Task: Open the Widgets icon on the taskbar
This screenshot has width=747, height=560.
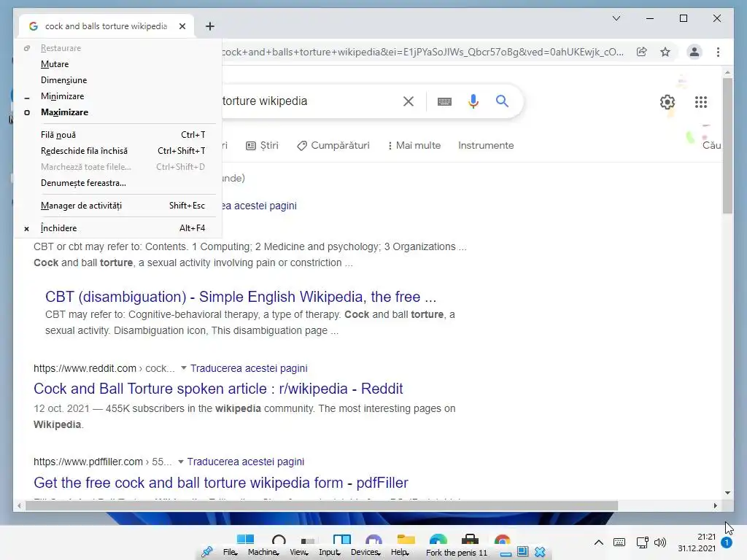Action: 342,540
